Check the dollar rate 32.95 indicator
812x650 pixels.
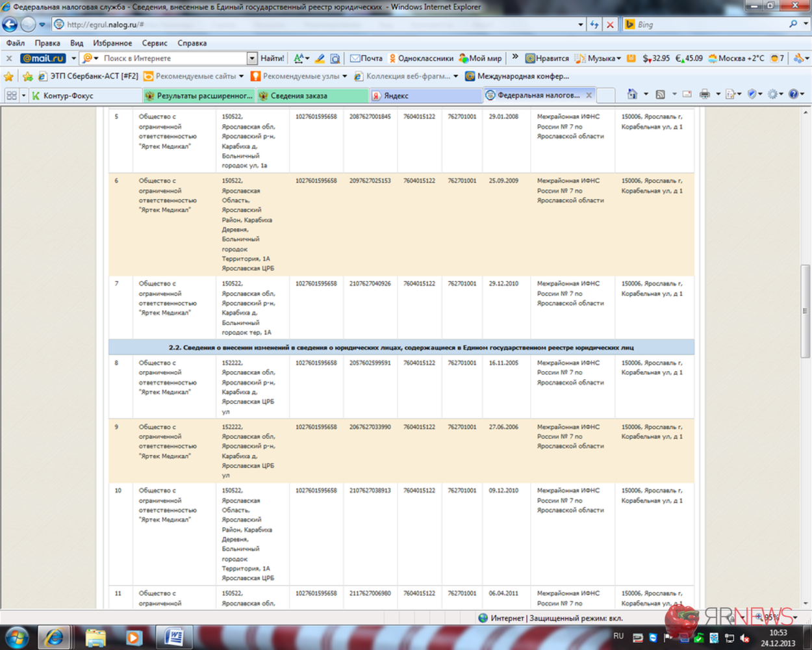(656, 58)
